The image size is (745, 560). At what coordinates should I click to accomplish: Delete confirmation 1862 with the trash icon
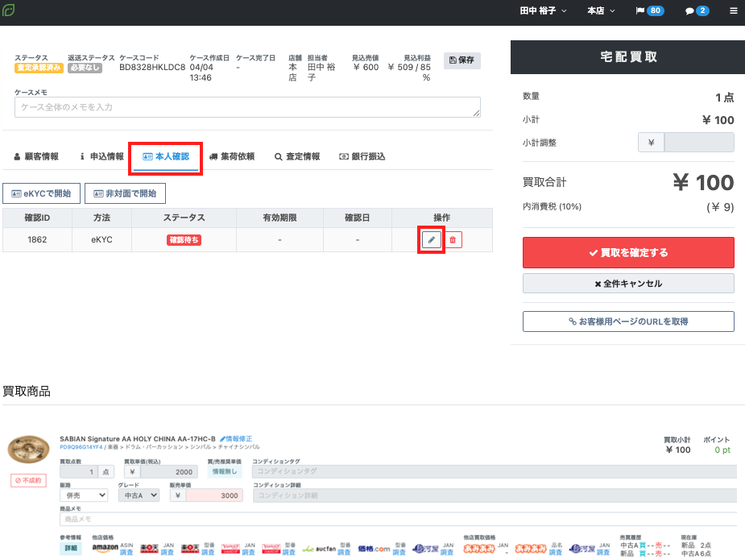[x=453, y=239]
